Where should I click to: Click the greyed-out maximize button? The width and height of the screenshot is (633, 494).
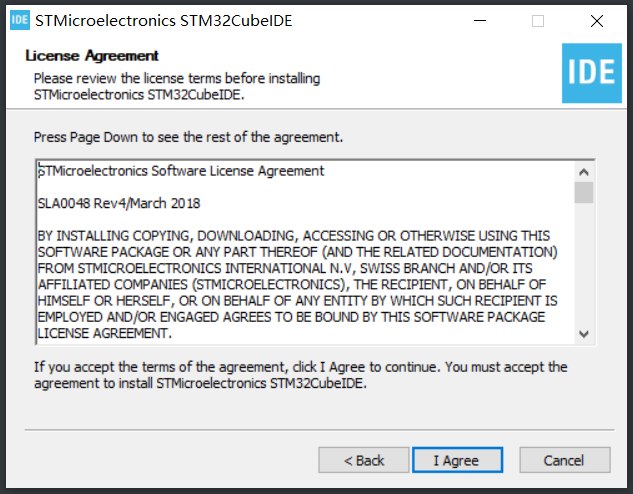pos(538,21)
